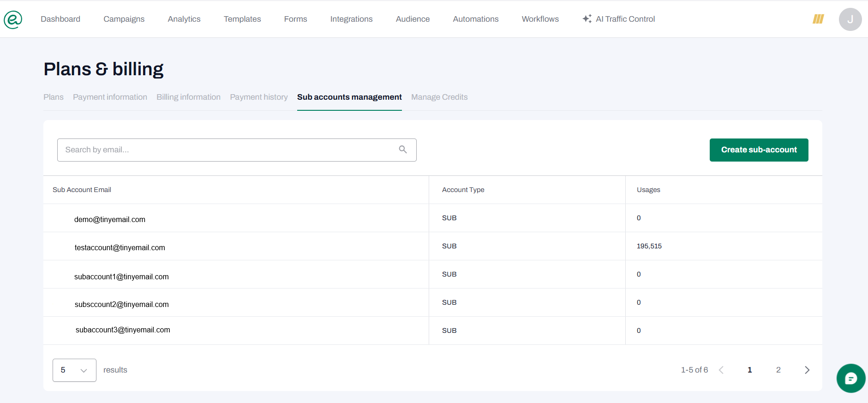The width and height of the screenshot is (868, 403).
Task: Select Sub accounts management tab
Action: tap(349, 97)
